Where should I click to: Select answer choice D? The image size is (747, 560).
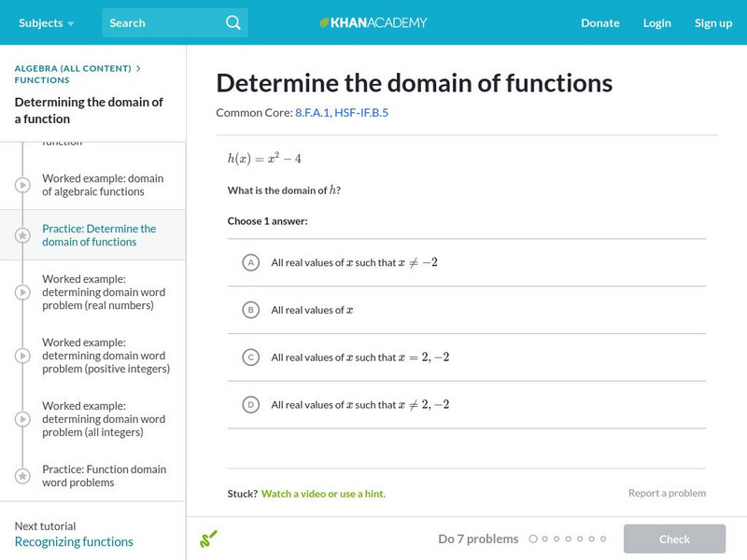250,404
